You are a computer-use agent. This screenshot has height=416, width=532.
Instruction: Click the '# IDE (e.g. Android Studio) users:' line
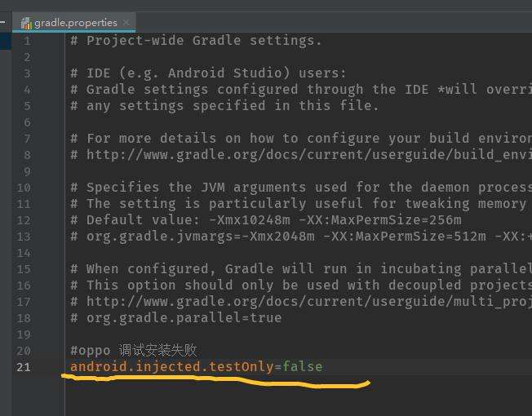[x=208, y=73]
